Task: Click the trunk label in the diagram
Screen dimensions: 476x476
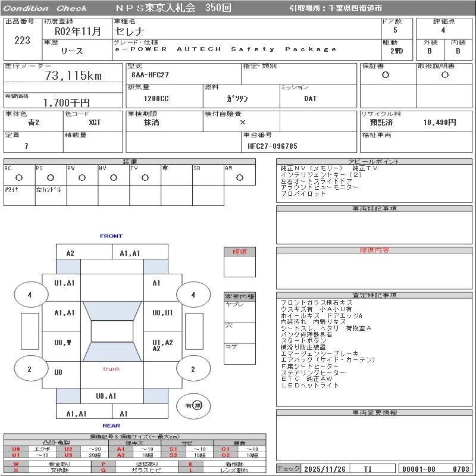Action: coord(111,369)
